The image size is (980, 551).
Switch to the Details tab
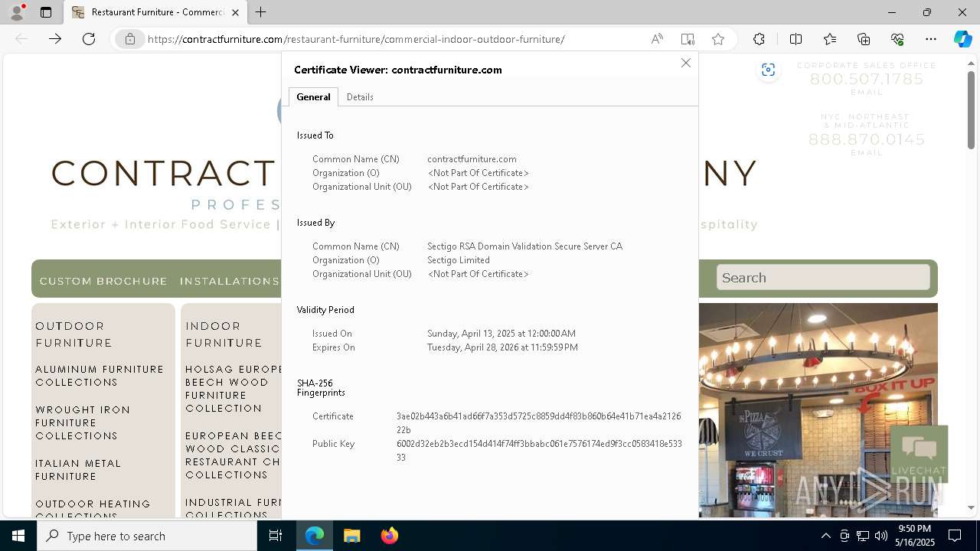360,97
